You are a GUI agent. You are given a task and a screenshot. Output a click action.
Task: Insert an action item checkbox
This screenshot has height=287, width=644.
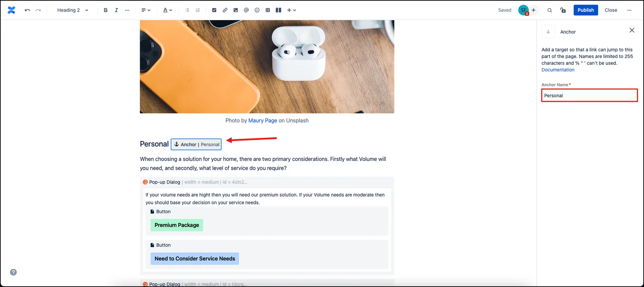pyautogui.click(x=214, y=10)
